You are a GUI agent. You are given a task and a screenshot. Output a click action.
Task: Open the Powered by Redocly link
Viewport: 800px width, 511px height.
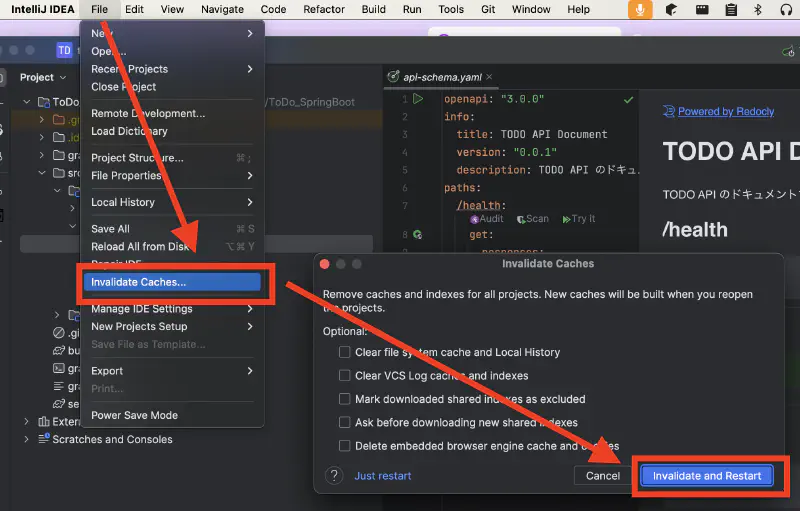(725, 112)
